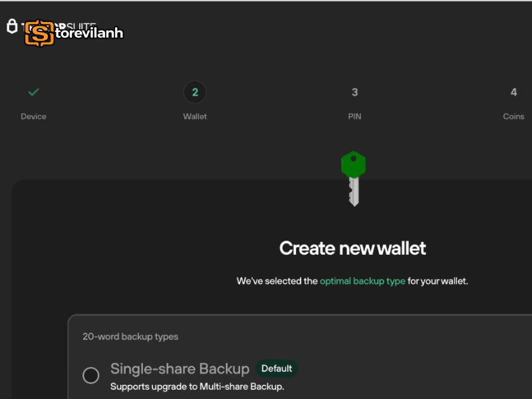The height and width of the screenshot is (399, 532).
Task: Click the Coins step label
Action: [513, 116]
